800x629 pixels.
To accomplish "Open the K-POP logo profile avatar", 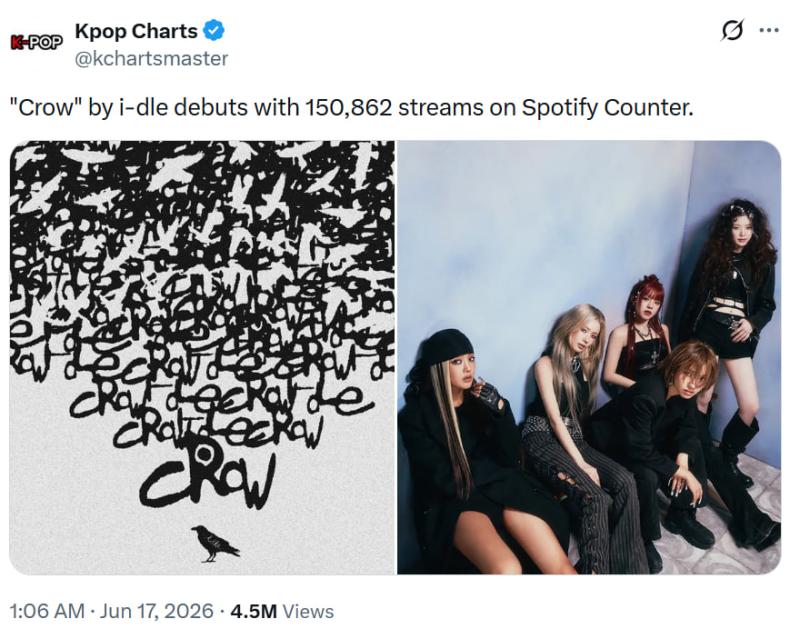I will [37, 42].
